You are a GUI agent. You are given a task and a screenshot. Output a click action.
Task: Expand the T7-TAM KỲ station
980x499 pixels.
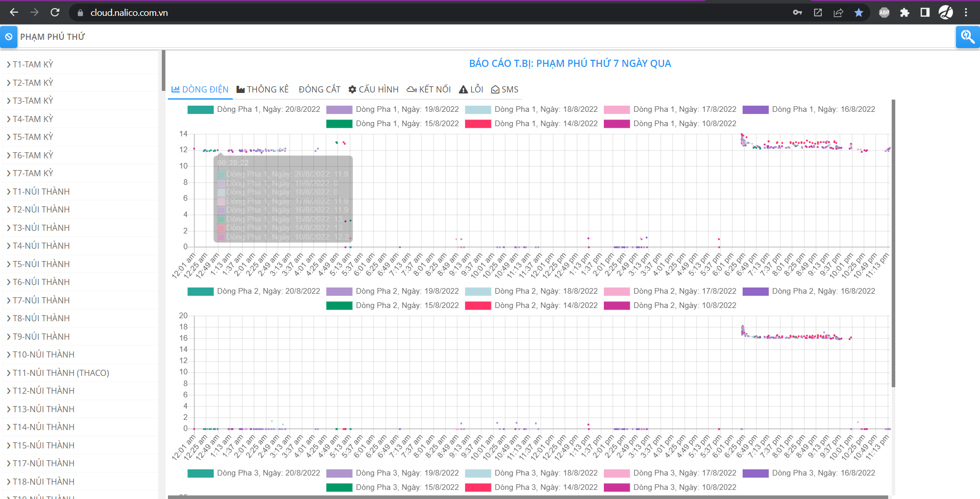point(9,173)
